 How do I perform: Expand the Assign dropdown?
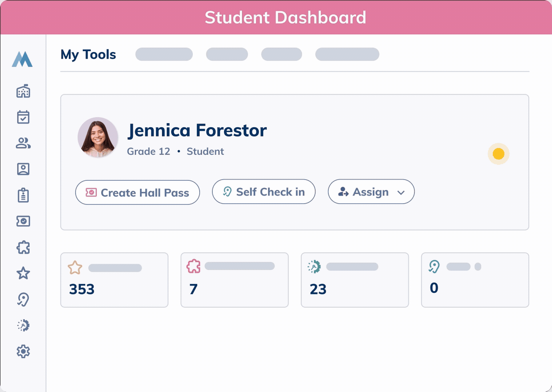tap(371, 192)
